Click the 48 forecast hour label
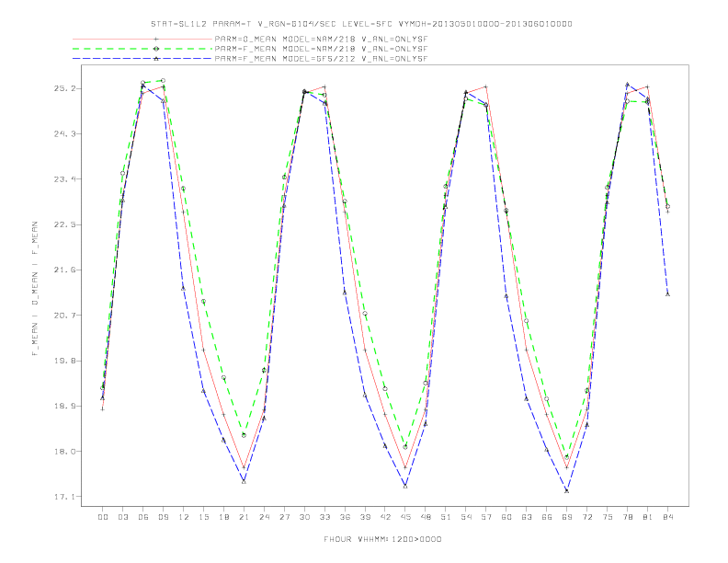This screenshot has height=563, width=728. click(426, 517)
